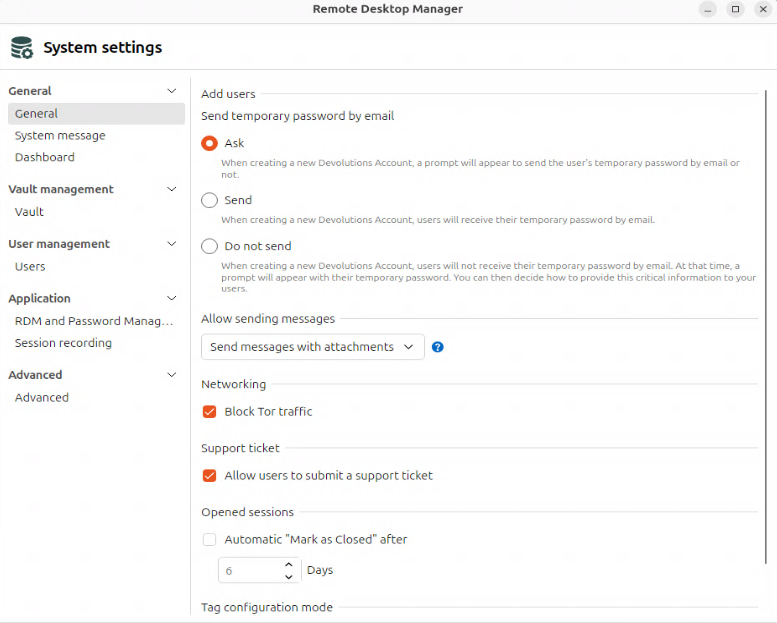777x623 pixels.
Task: Enable Automatic "Mark as Closed" after
Action: (209, 540)
